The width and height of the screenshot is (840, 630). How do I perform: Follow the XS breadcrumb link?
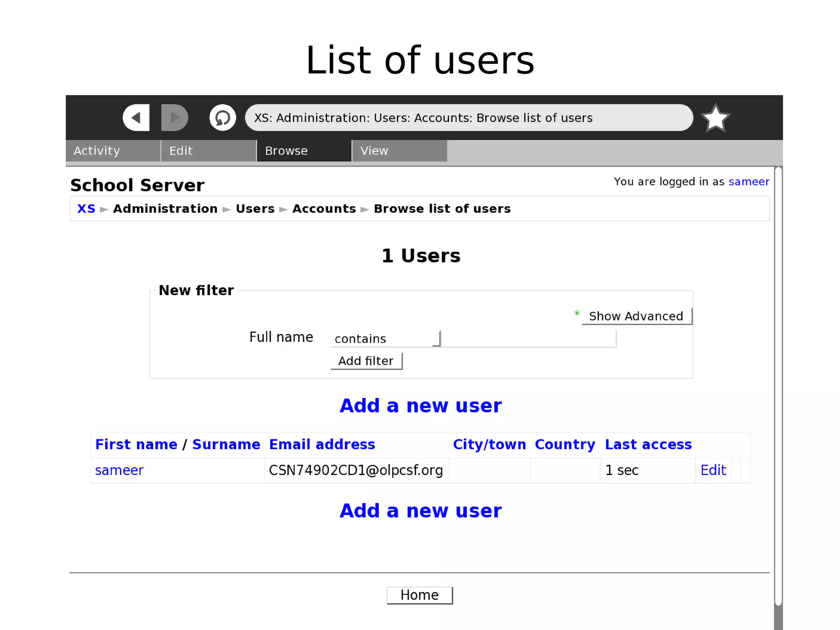[86, 209]
